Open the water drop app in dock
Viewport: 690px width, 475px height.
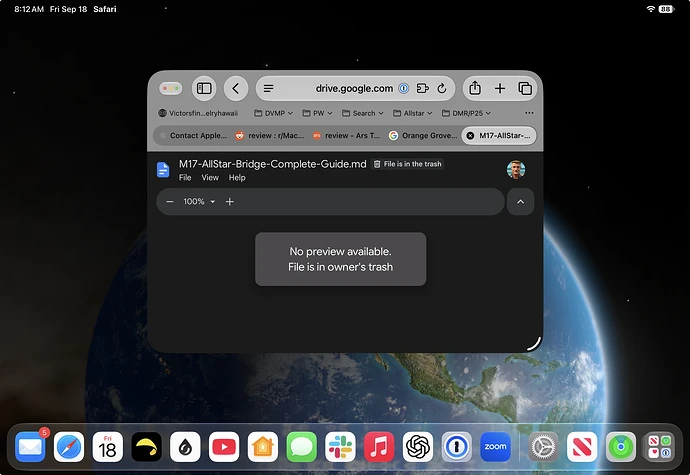pyautogui.click(x=185, y=447)
